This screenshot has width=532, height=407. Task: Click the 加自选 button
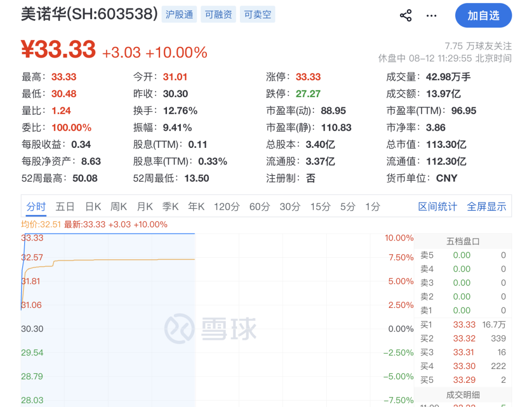coord(483,16)
